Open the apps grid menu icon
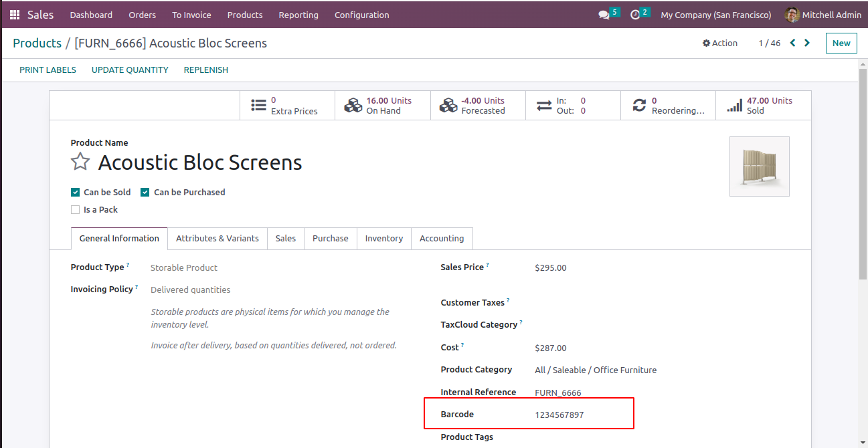This screenshot has width=868, height=448. (x=15, y=15)
